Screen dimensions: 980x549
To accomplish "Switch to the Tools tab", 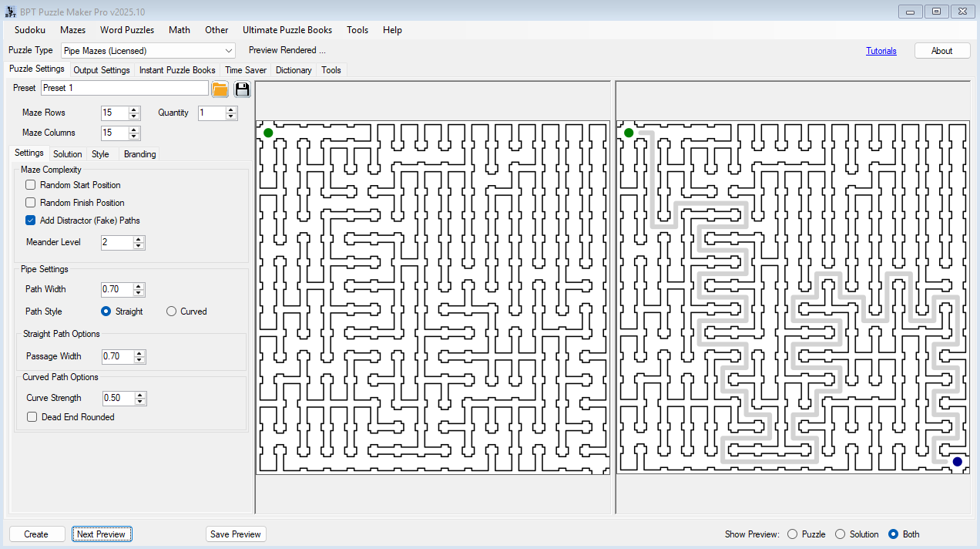I will coord(331,70).
